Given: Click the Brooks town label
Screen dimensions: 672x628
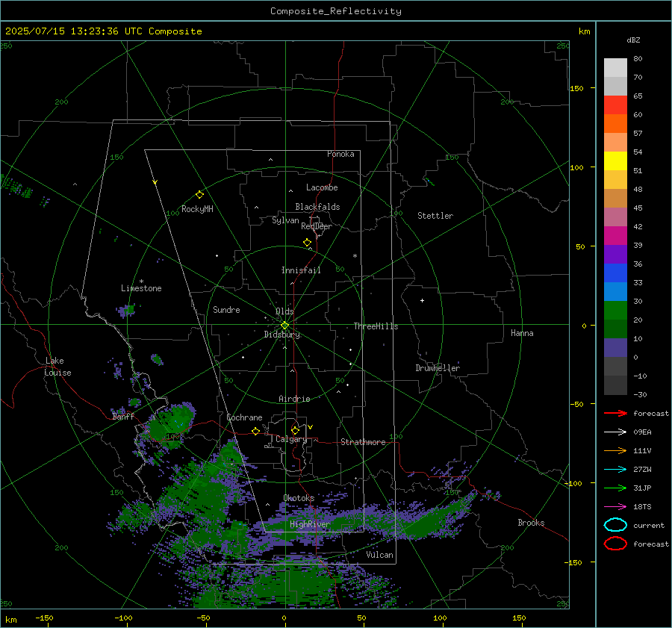Looking at the screenshot, I should pyautogui.click(x=531, y=523).
